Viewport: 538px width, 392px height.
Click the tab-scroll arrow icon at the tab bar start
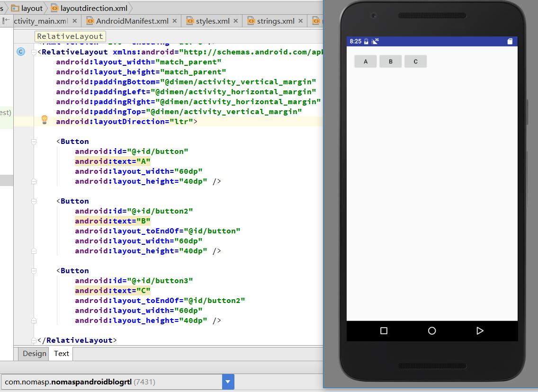6,21
